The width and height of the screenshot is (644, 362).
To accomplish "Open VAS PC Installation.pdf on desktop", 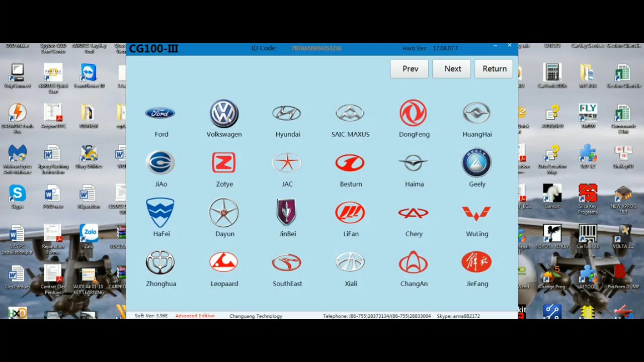I will click(17, 239).
